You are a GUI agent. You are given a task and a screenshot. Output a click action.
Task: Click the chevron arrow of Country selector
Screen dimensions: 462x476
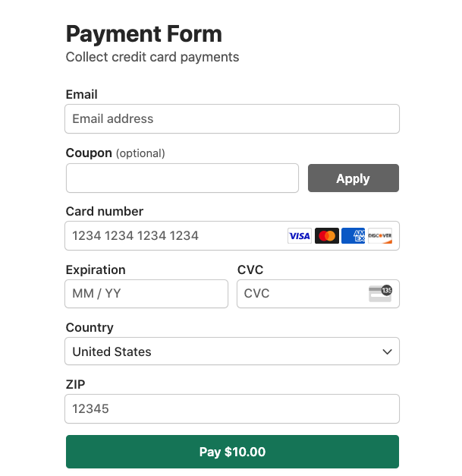tap(387, 351)
